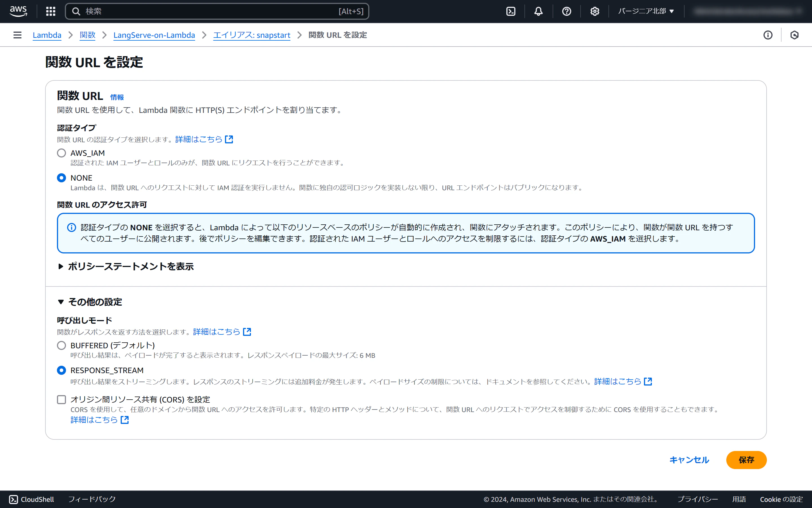Enable オリジン間リソース共有 (CORS) checkbox
The image size is (812, 508).
click(61, 399)
